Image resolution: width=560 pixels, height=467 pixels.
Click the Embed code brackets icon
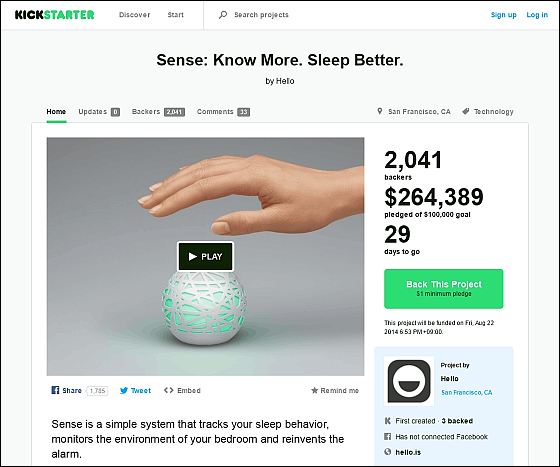click(169, 390)
